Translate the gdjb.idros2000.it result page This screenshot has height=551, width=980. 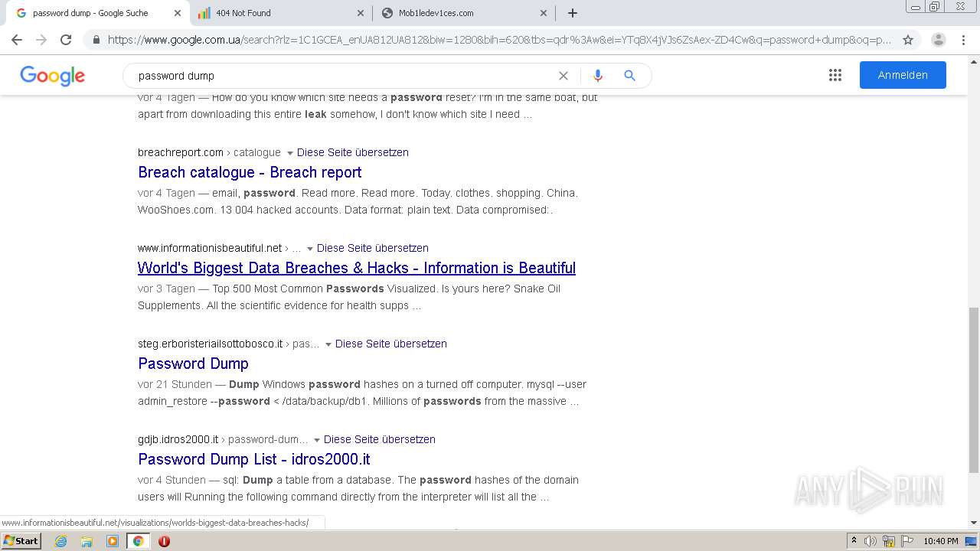(x=380, y=439)
